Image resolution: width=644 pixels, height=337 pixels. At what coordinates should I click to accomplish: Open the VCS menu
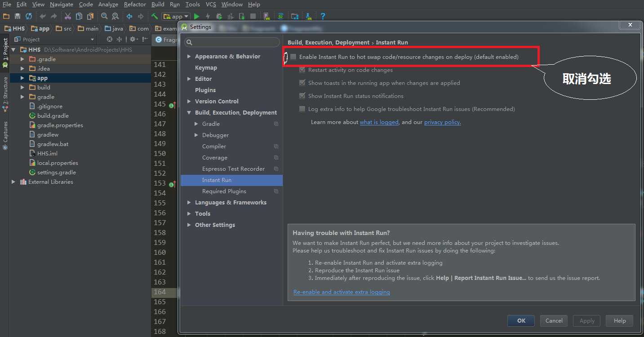coord(211,4)
